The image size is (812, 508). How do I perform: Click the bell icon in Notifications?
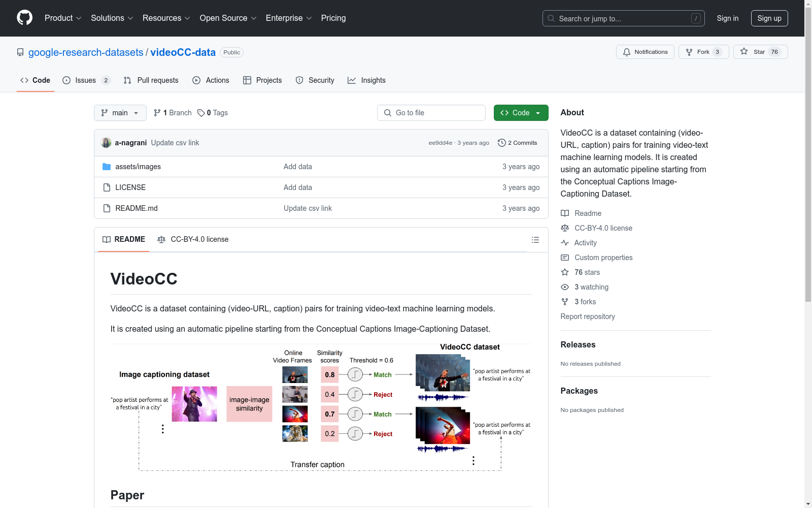(627, 52)
